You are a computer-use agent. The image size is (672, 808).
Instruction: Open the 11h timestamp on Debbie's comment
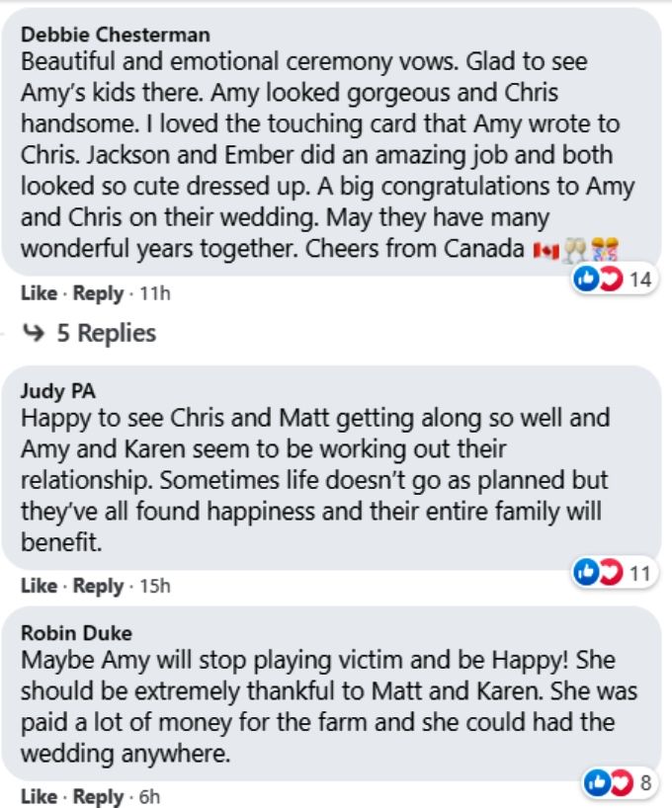click(x=155, y=293)
